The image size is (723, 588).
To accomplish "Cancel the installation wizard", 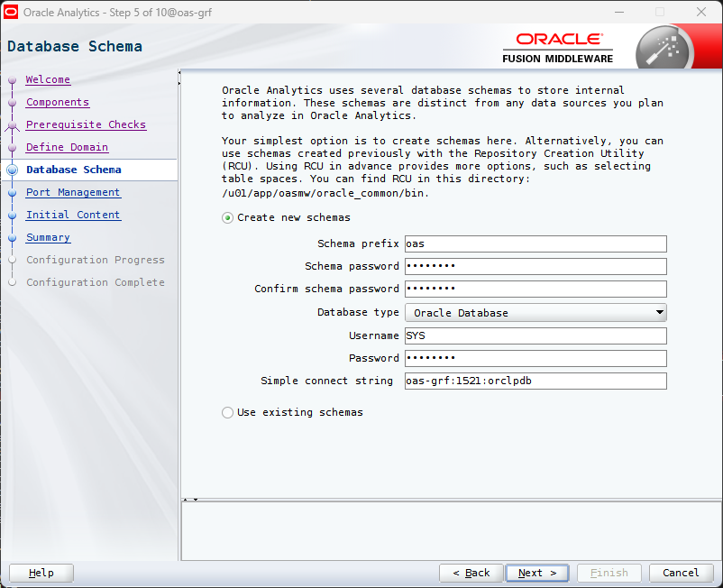I will pos(682,573).
